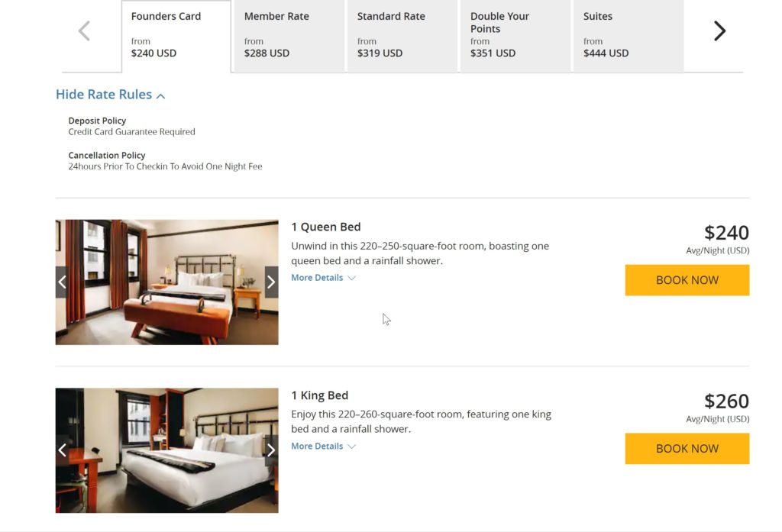Open the Suites rate tab

pyautogui.click(x=628, y=35)
